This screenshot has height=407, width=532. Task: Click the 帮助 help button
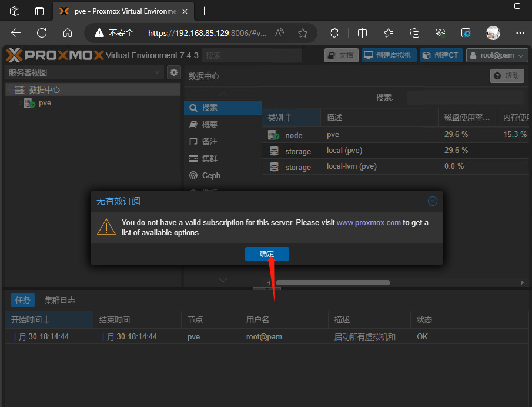tap(507, 76)
